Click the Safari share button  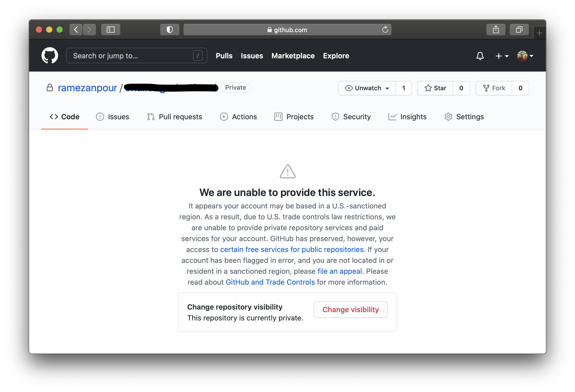pyautogui.click(x=496, y=30)
